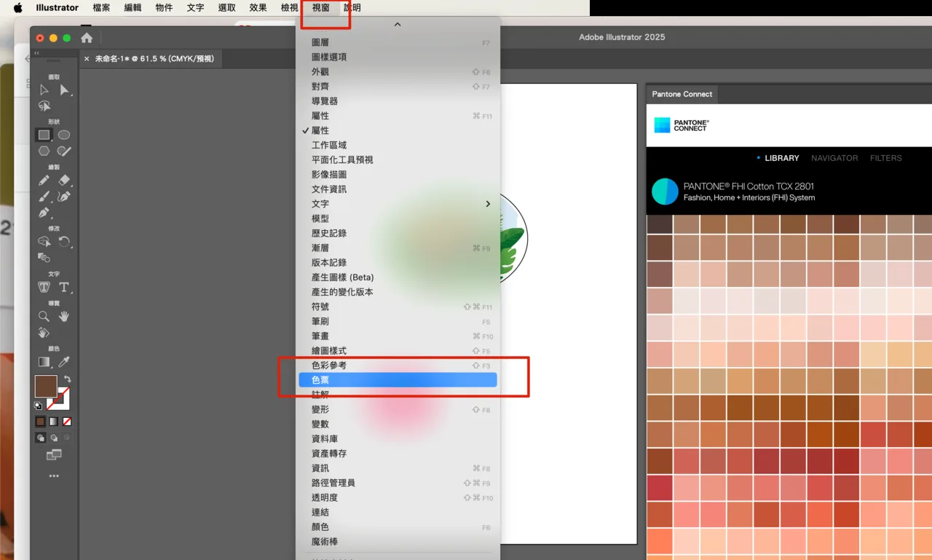This screenshot has width=932, height=560.
Task: Select the Direct Selection tool
Action: click(x=64, y=90)
